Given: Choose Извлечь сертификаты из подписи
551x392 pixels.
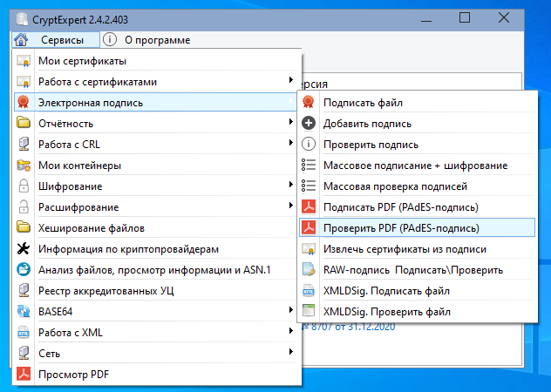Looking at the screenshot, I should (x=406, y=249).
